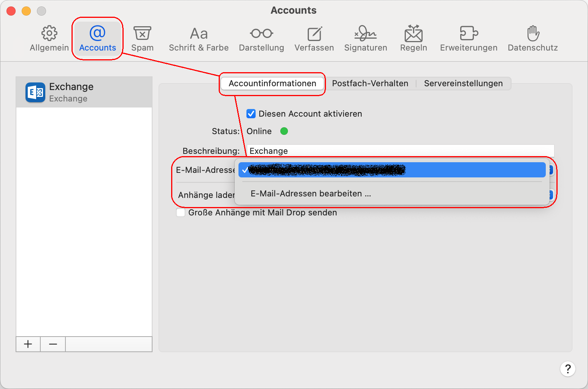Select the Exchange account in sidebar
The width and height of the screenshot is (588, 389).
tap(84, 92)
